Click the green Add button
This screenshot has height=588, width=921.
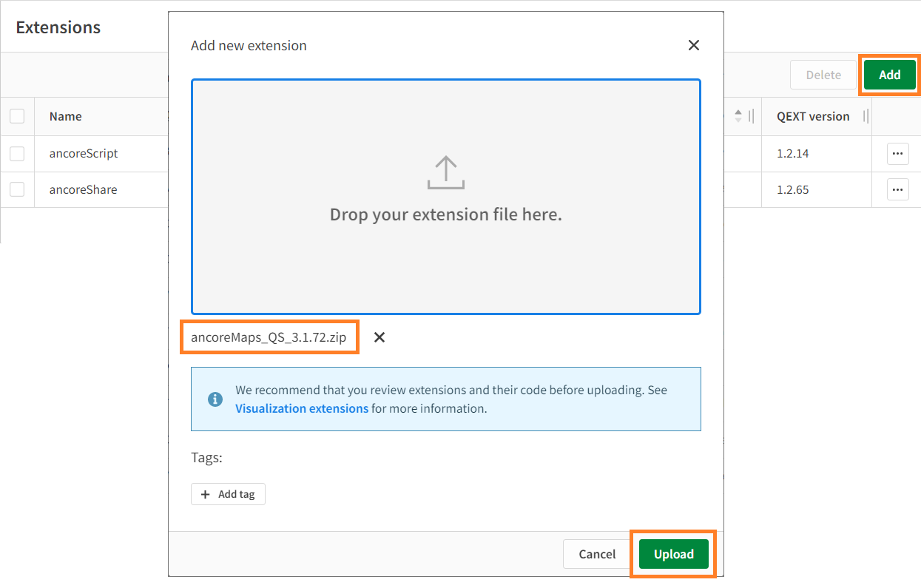(x=890, y=75)
